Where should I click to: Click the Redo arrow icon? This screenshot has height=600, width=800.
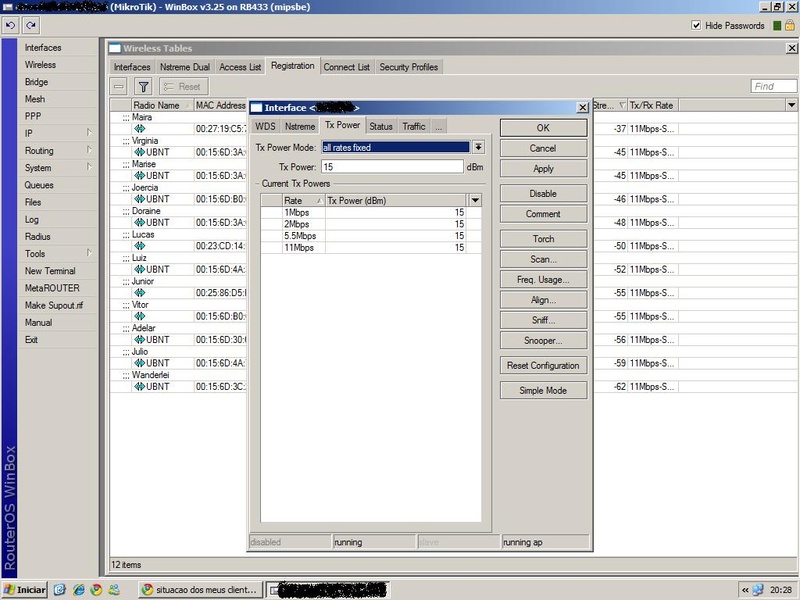(x=31, y=25)
